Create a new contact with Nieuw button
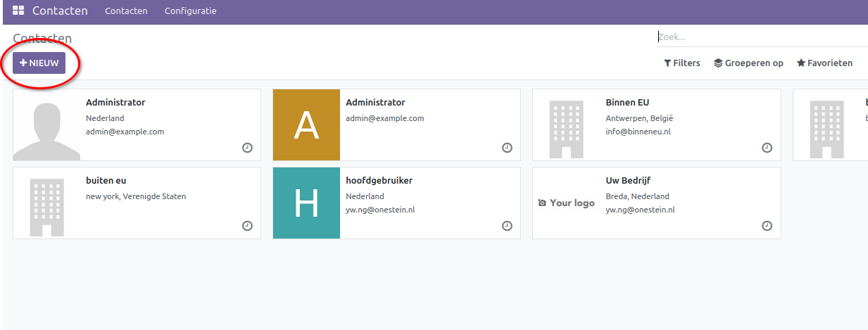Viewport: 868px width, 330px height. coord(39,63)
